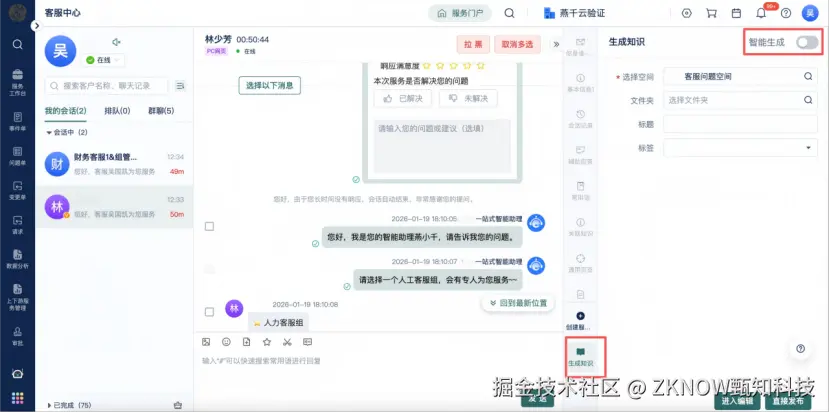
Task: Open the colorful app grid launcher
Action: [x=17, y=398]
